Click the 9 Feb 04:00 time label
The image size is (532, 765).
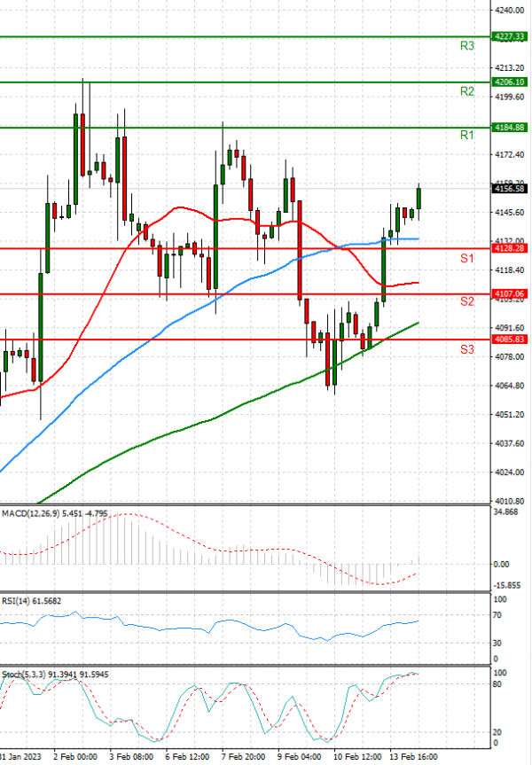(x=299, y=757)
